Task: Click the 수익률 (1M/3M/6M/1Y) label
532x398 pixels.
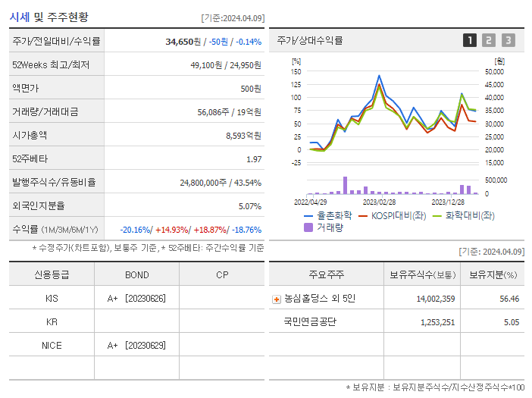Action: (x=55, y=230)
